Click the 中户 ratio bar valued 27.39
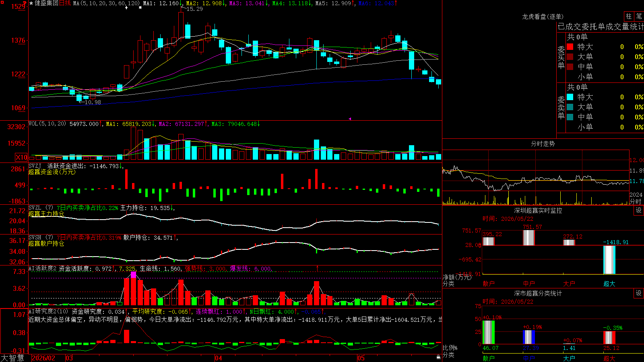 pyautogui.click(x=529, y=337)
